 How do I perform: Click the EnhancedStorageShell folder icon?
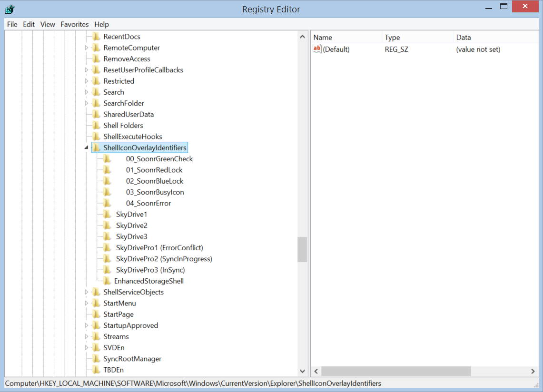107,281
